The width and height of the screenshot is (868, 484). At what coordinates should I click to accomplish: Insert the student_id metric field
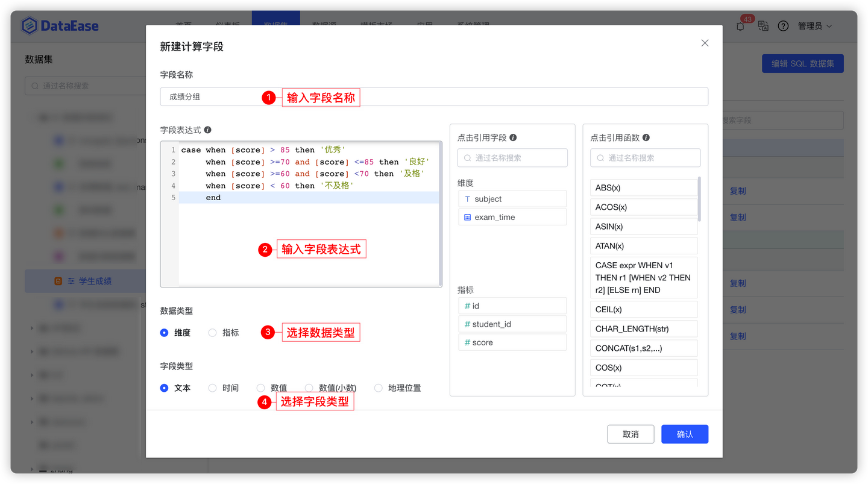tap(512, 324)
